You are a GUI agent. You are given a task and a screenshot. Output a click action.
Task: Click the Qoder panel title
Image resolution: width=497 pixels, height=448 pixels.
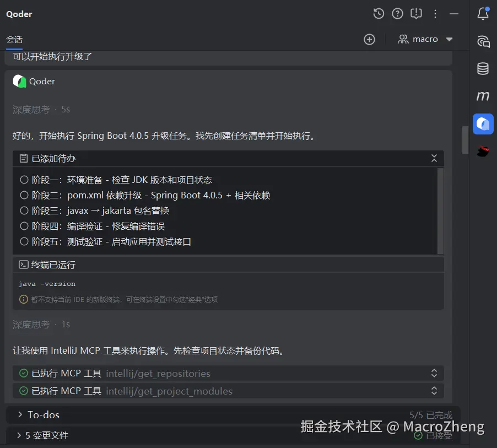(19, 14)
